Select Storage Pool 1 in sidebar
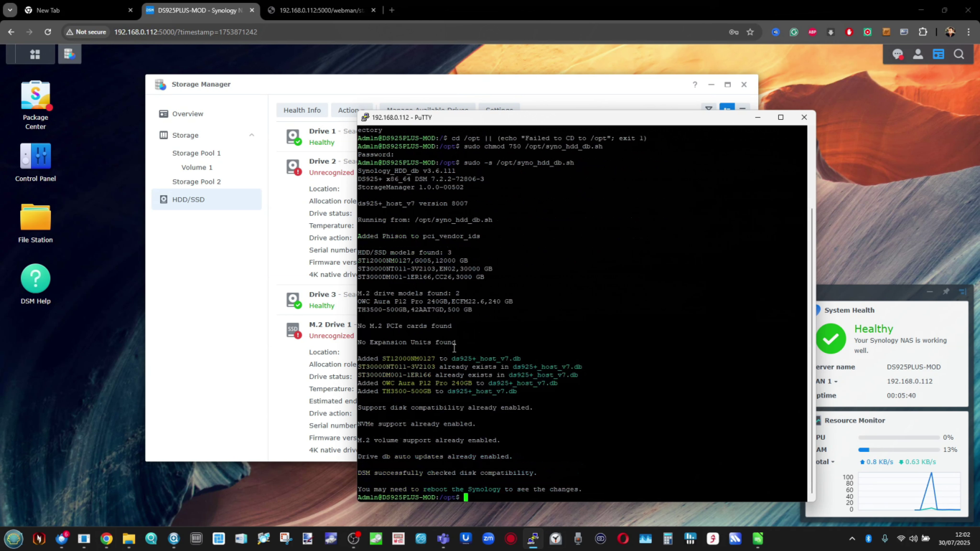The image size is (980, 551). click(197, 153)
